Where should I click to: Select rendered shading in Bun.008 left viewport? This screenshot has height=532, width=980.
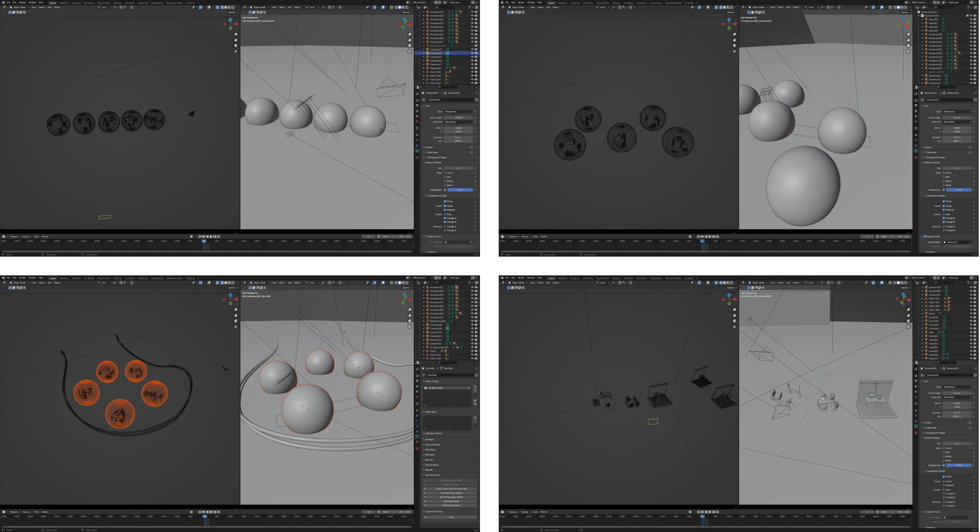(232, 282)
